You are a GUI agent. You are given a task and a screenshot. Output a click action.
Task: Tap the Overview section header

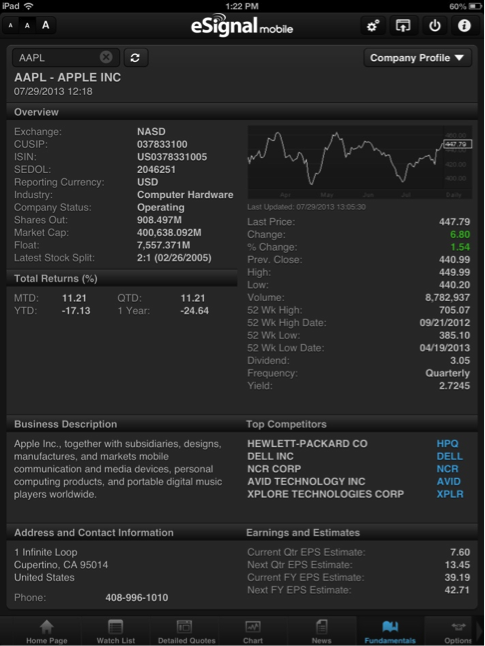click(36, 112)
